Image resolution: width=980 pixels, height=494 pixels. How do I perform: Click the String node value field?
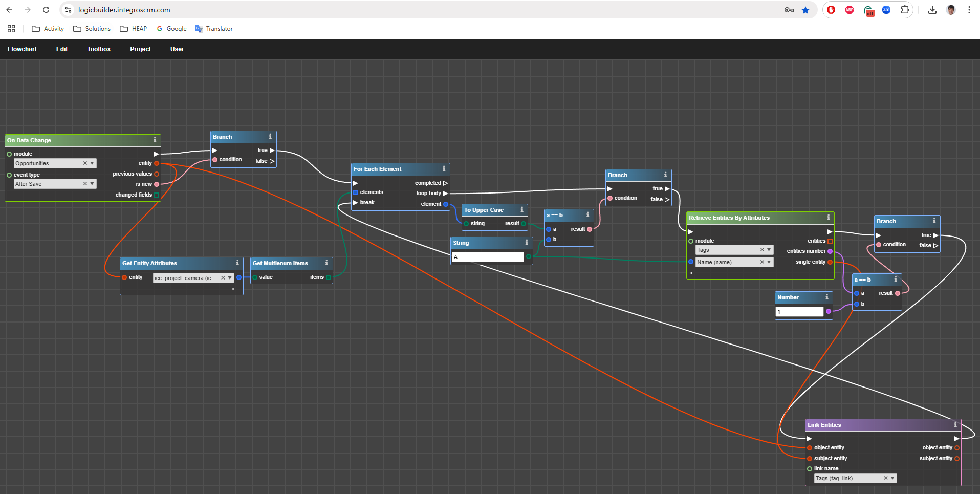(x=488, y=257)
